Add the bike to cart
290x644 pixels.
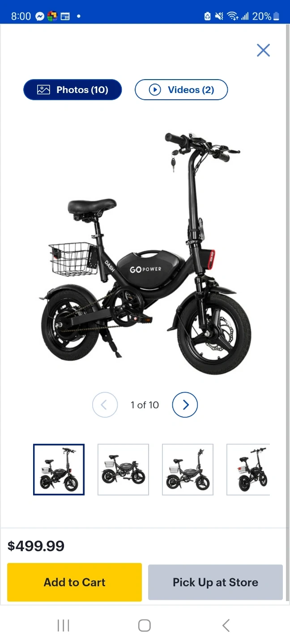pyautogui.click(x=74, y=582)
